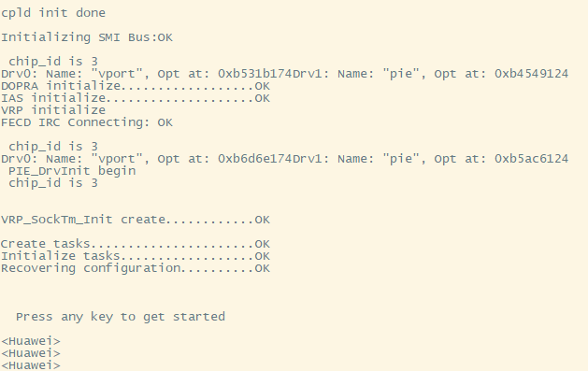Click the 'cpld init done' line

point(53,13)
